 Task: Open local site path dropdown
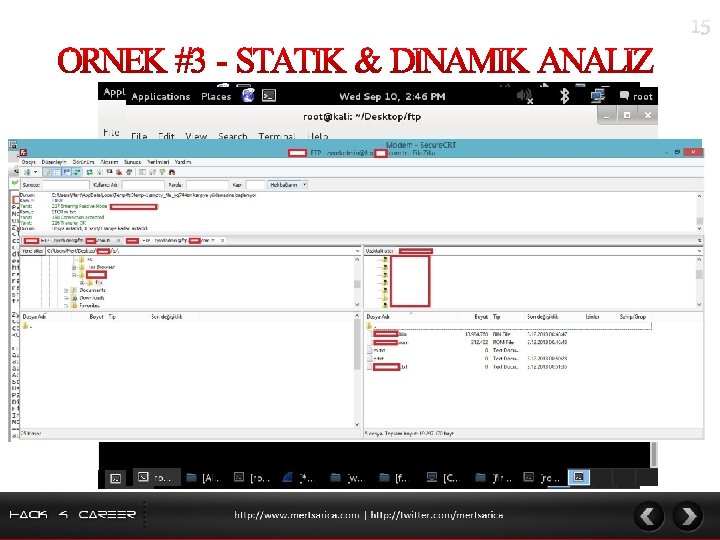point(357,251)
